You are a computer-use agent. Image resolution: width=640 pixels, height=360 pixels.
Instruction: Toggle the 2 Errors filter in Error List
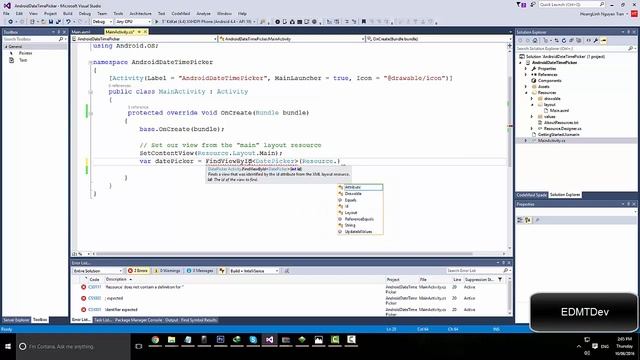coord(138,271)
